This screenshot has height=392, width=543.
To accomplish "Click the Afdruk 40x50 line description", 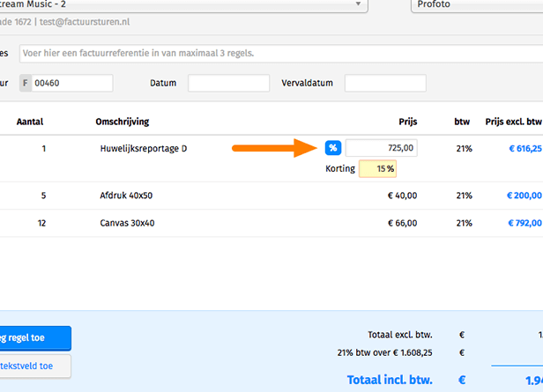I will point(126,196).
